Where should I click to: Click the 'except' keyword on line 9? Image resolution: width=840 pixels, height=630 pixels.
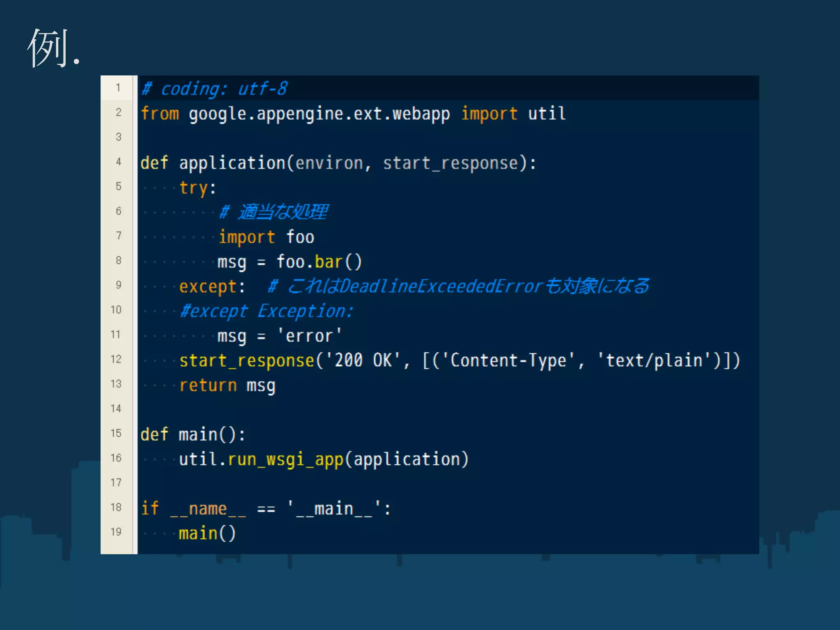click(208, 287)
